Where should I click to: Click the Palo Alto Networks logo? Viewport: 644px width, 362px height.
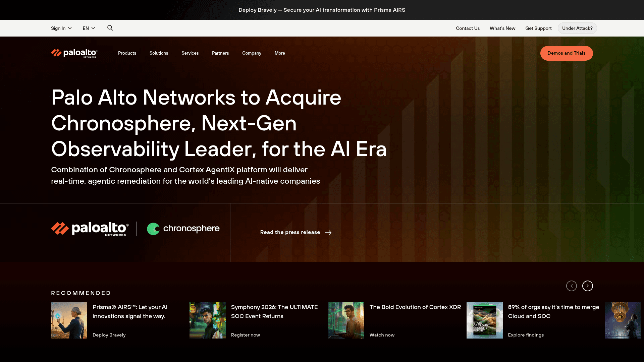74,53
